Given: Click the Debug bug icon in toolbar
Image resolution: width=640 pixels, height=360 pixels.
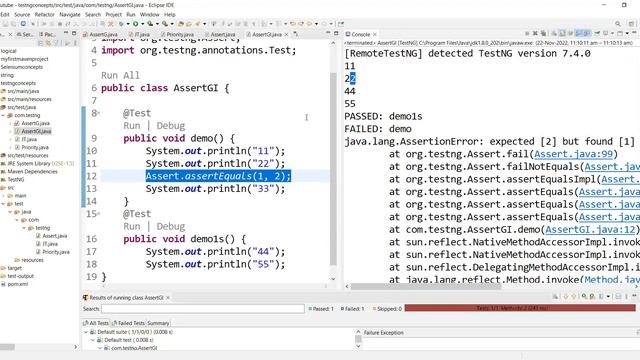Looking at the screenshot, I should (x=121, y=24).
